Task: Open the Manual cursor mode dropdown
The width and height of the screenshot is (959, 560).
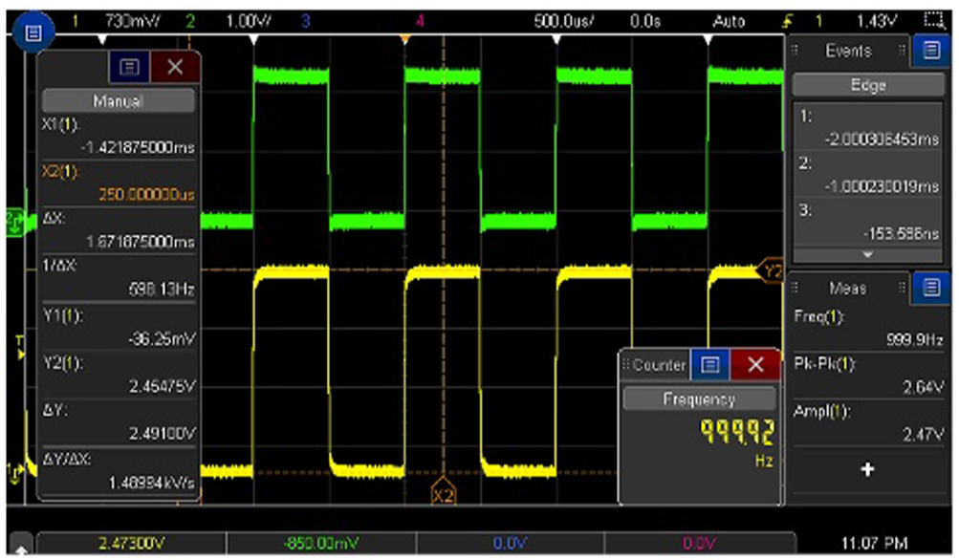Action: click(118, 101)
